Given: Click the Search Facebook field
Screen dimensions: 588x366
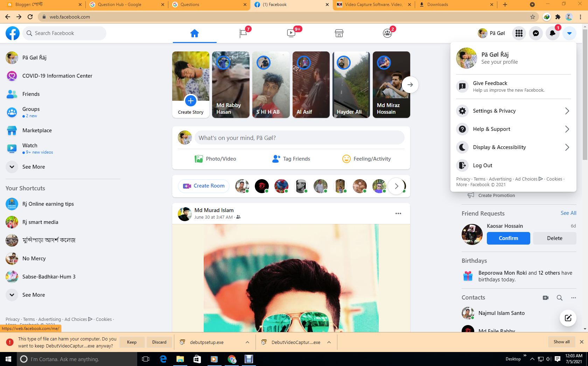Looking at the screenshot, I should (65, 33).
